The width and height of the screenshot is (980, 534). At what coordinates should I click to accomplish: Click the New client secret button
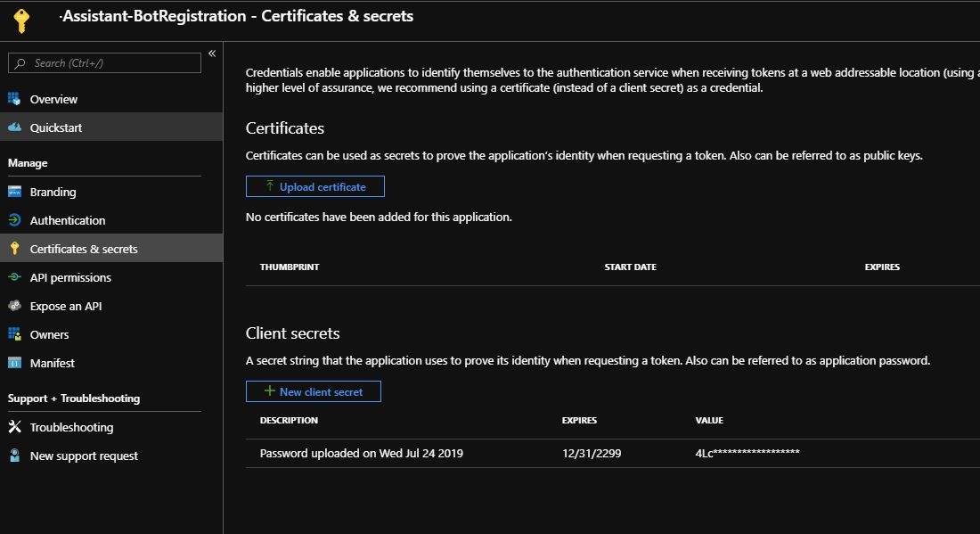314,391
